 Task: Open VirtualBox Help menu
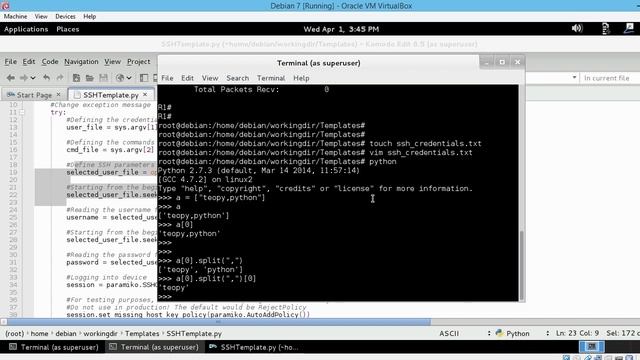(89, 16)
